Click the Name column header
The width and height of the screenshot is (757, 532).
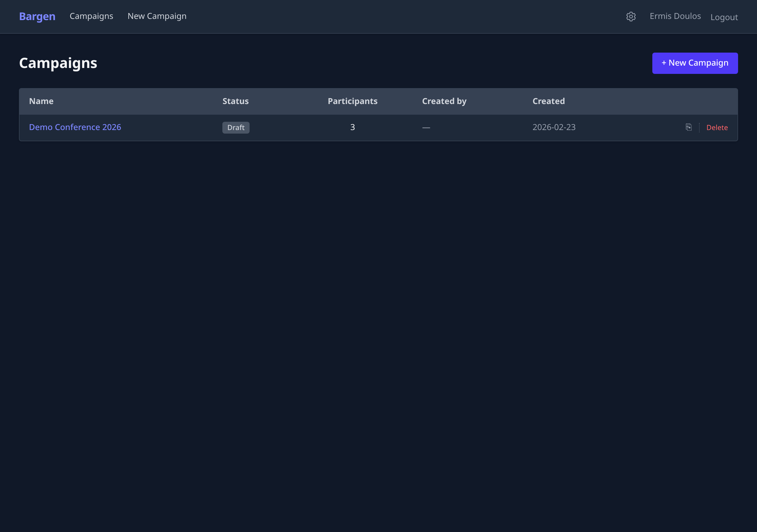click(x=41, y=101)
